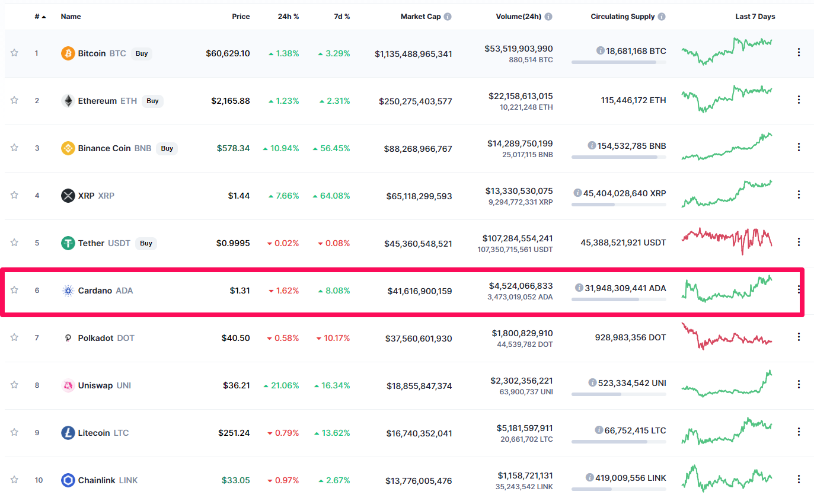The height and width of the screenshot is (504, 814).
Task: Click the Circulating Supply header info icon
Action: click(x=662, y=17)
